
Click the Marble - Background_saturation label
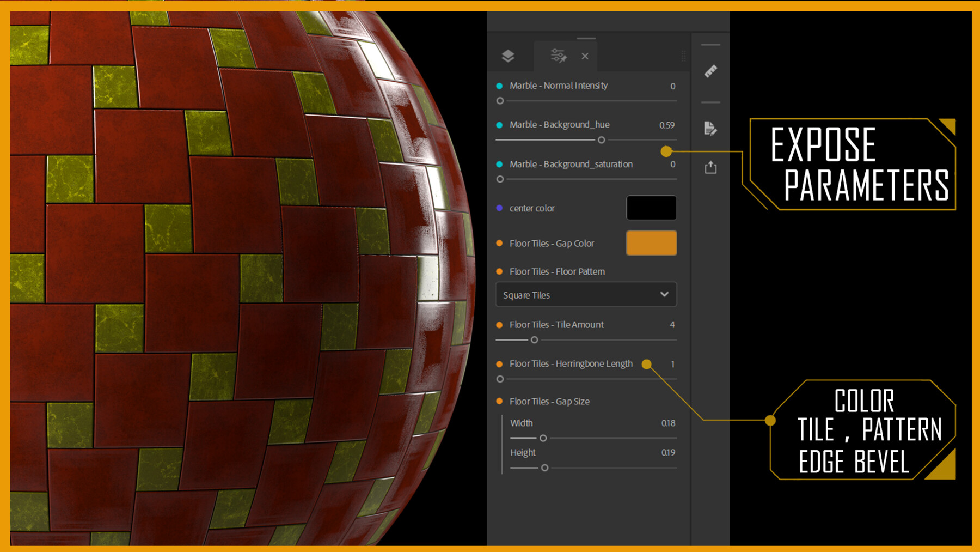click(x=571, y=164)
